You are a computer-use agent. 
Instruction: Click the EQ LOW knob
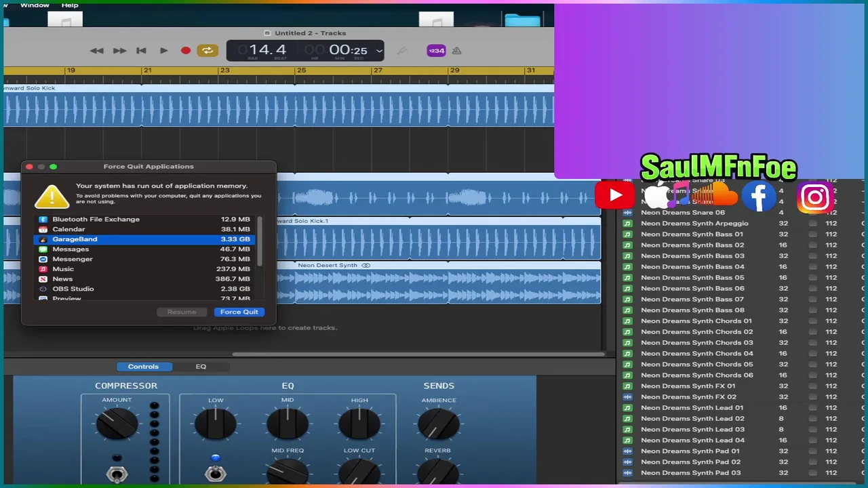[216, 424]
